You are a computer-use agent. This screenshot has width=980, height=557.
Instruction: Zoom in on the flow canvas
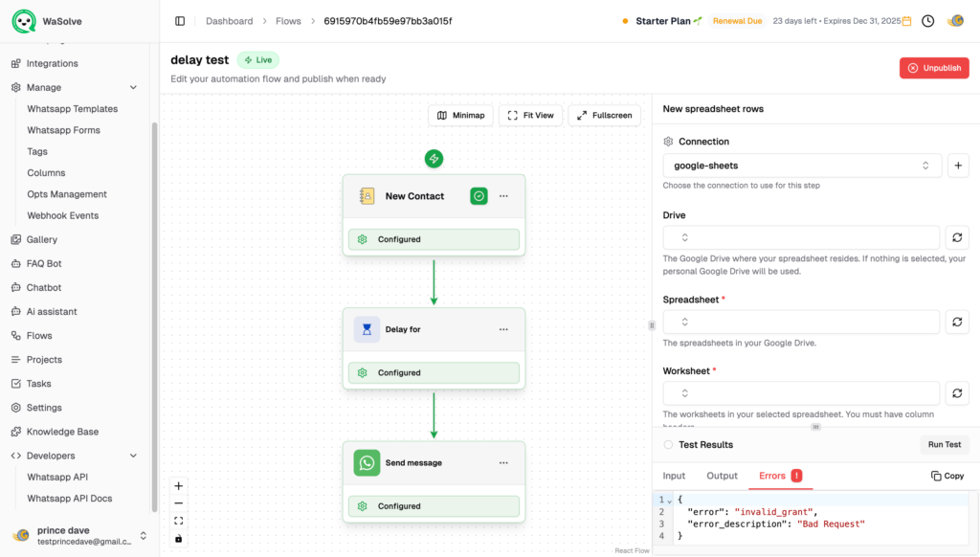(x=179, y=486)
